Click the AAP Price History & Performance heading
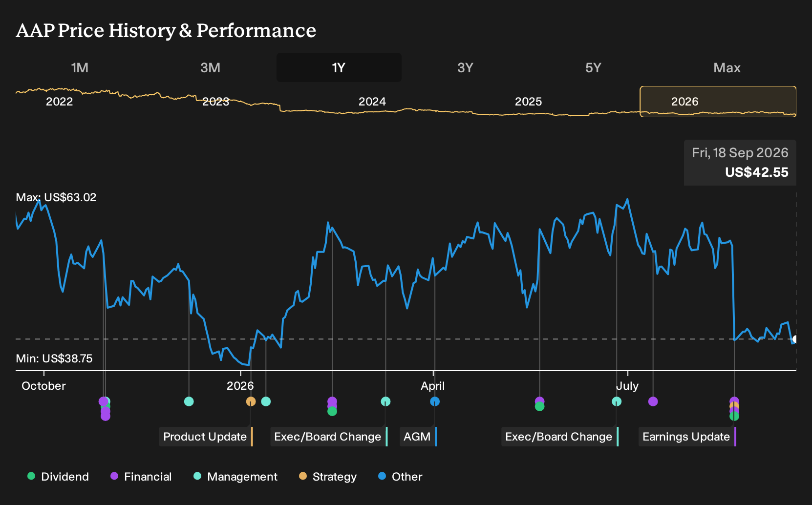 [166, 30]
